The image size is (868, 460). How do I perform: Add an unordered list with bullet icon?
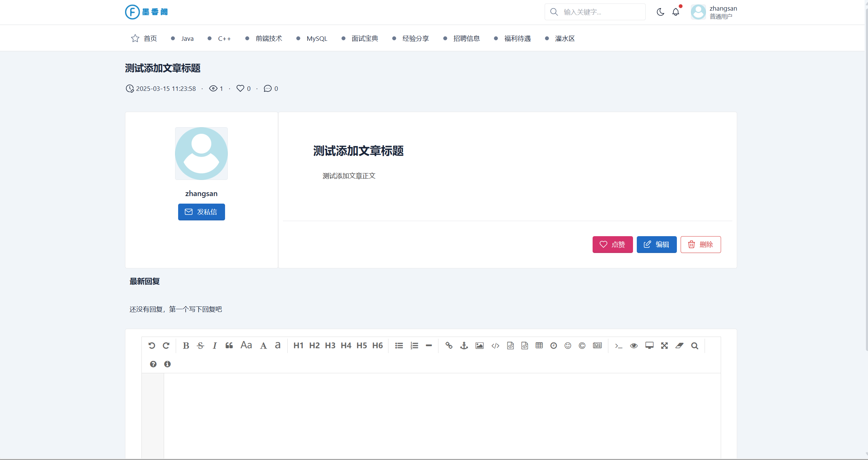(x=399, y=346)
